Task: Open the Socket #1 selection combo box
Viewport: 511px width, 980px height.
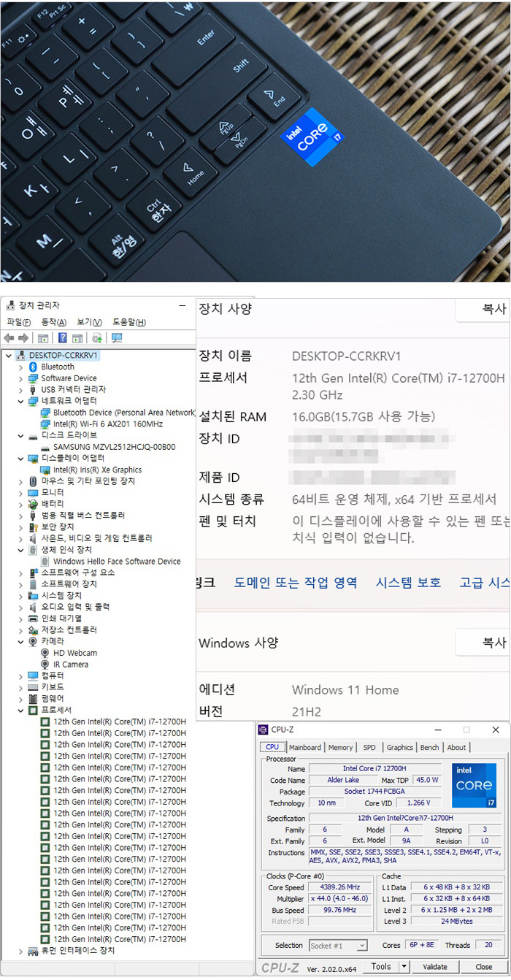Action: (338, 945)
